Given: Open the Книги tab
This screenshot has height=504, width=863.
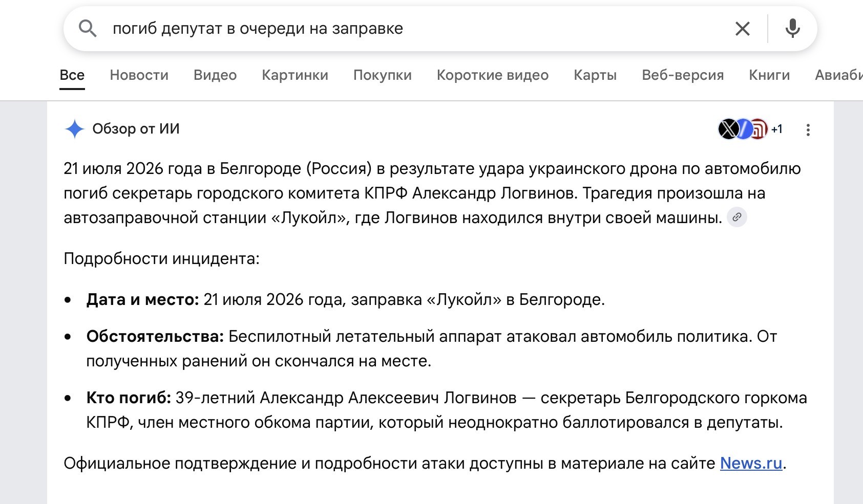Looking at the screenshot, I should click(769, 75).
